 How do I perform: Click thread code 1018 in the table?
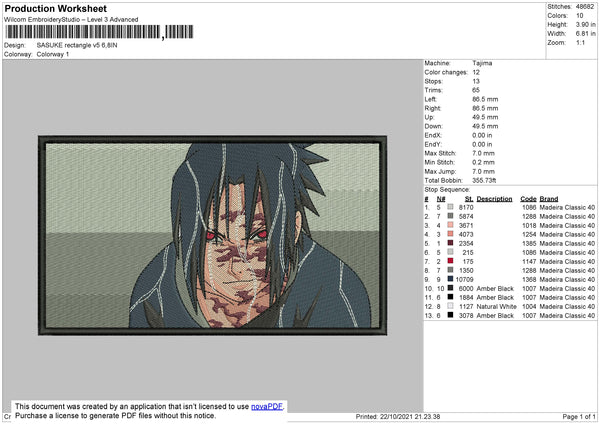coord(529,225)
